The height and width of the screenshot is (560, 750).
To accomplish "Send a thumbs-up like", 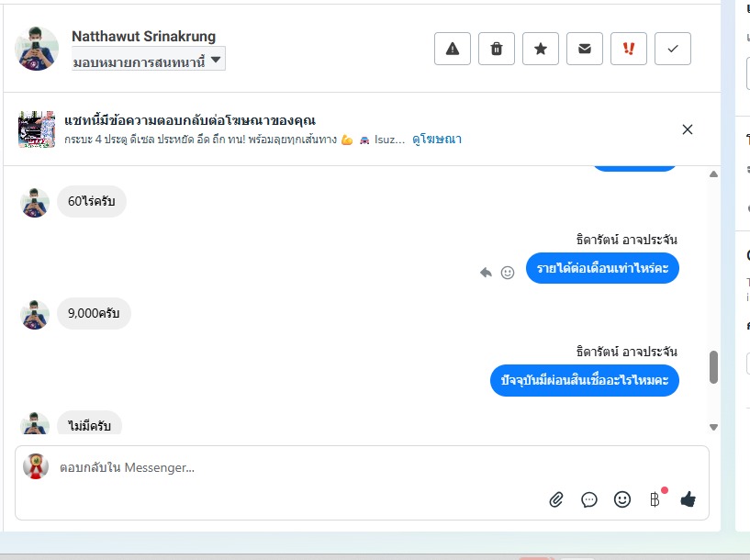I will pyautogui.click(x=688, y=499).
